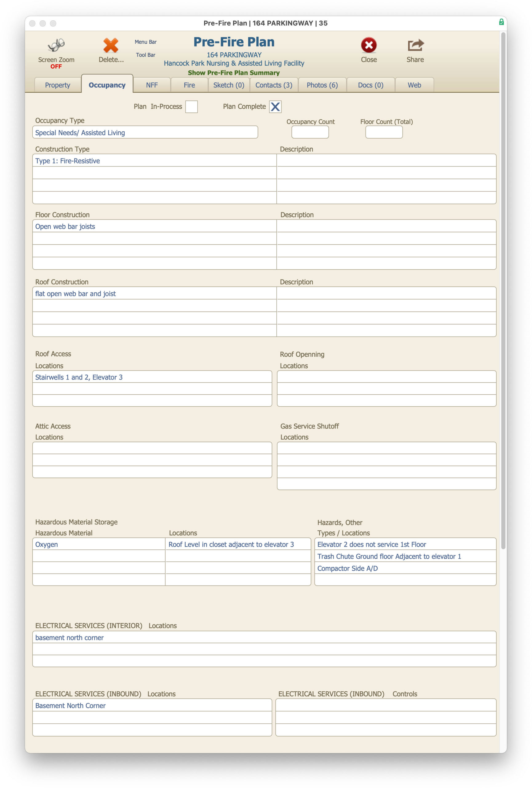Click first Electrical Services Inbound Controls field
Screen dimensions: 532x788
pos(386,705)
